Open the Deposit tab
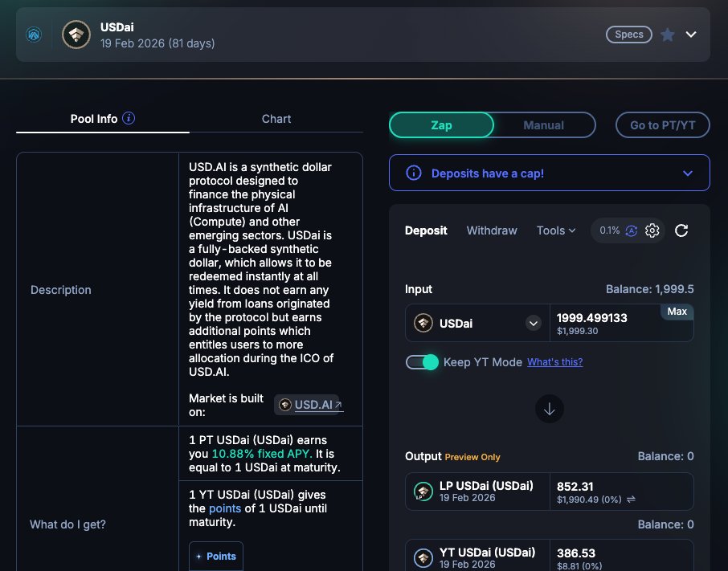Image resolution: width=728 pixels, height=571 pixels. click(426, 230)
